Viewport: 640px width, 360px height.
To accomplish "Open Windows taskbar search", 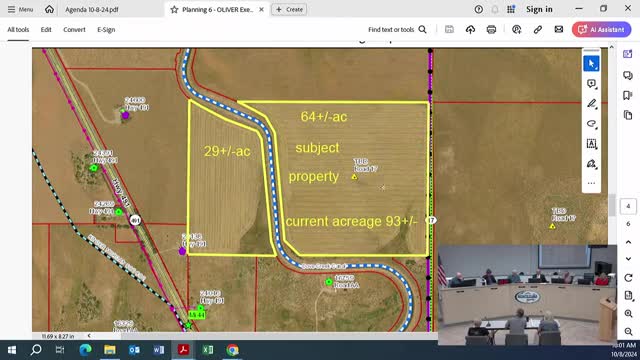I will (36, 350).
